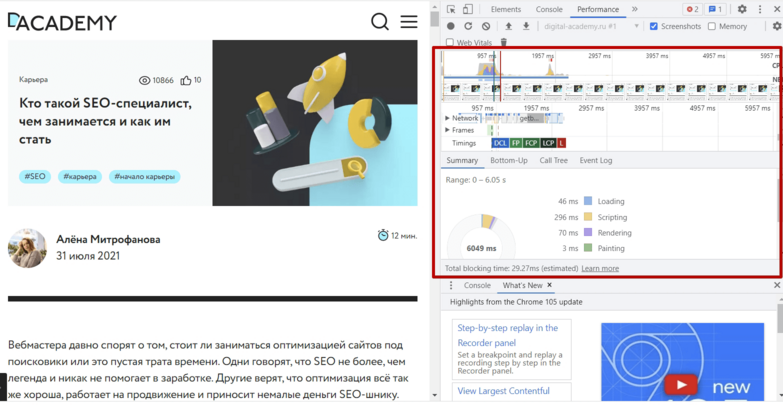Click the #начало карьеры tag
This screenshot has width=783, height=405.
click(x=145, y=176)
